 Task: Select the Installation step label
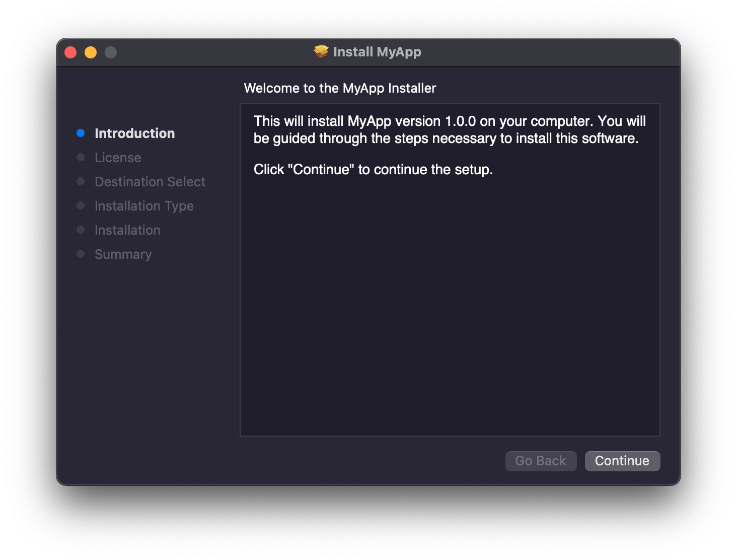pos(127,230)
